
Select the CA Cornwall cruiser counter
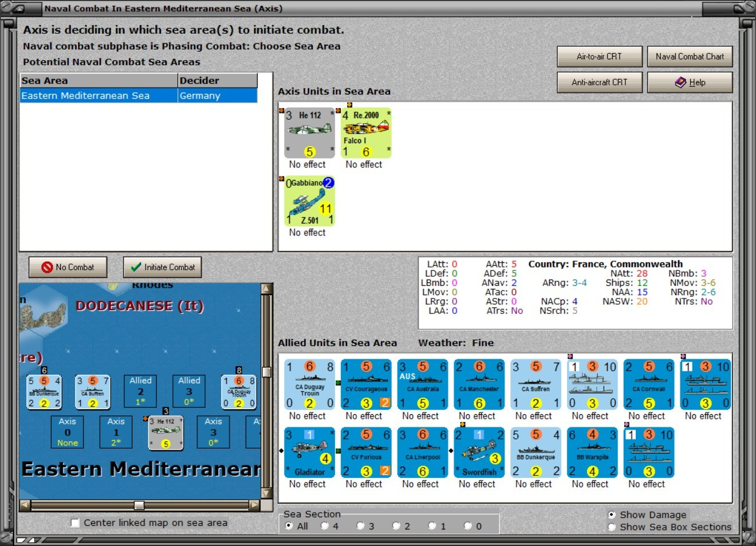(x=649, y=384)
